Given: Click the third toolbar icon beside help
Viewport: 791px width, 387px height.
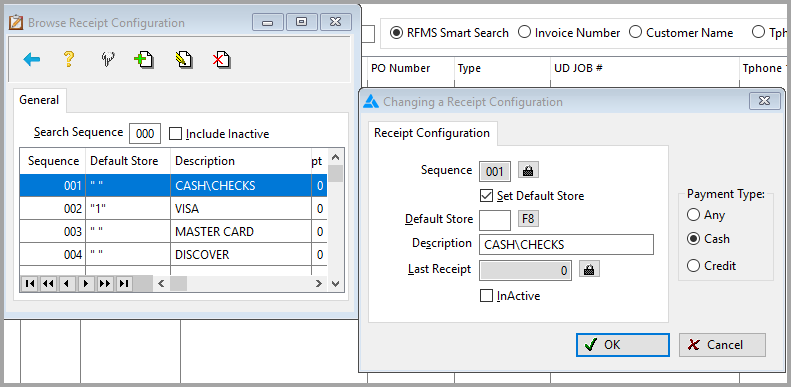Looking at the screenshot, I should point(107,60).
